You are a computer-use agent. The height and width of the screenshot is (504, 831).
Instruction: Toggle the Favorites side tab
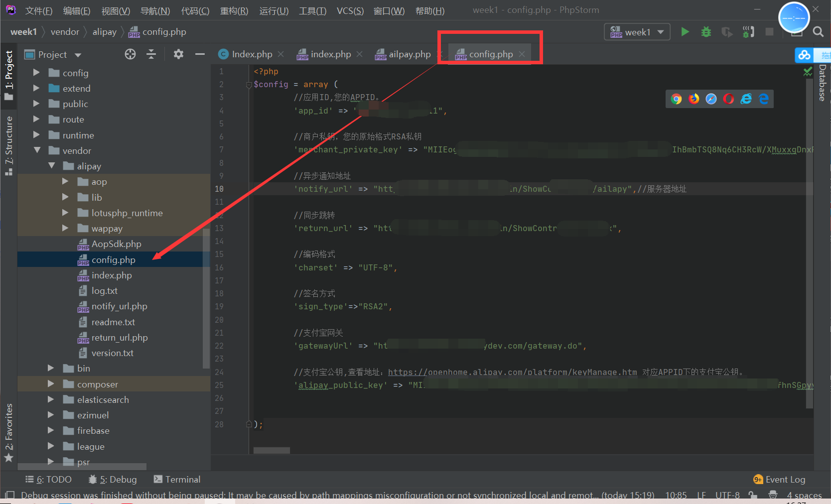click(9, 432)
